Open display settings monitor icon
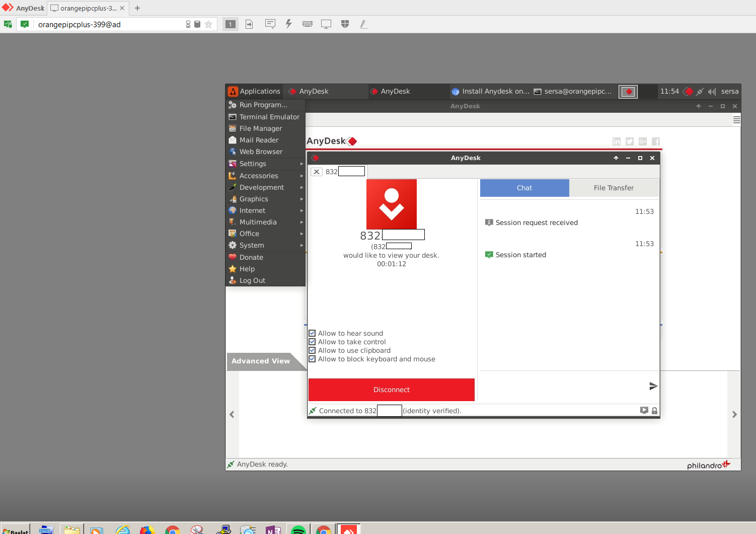 [326, 24]
